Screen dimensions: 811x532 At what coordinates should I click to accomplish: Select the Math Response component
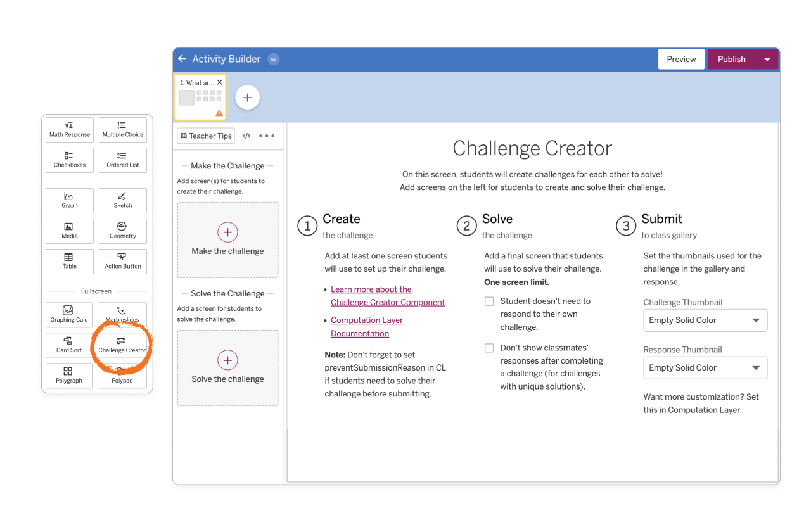[69, 129]
